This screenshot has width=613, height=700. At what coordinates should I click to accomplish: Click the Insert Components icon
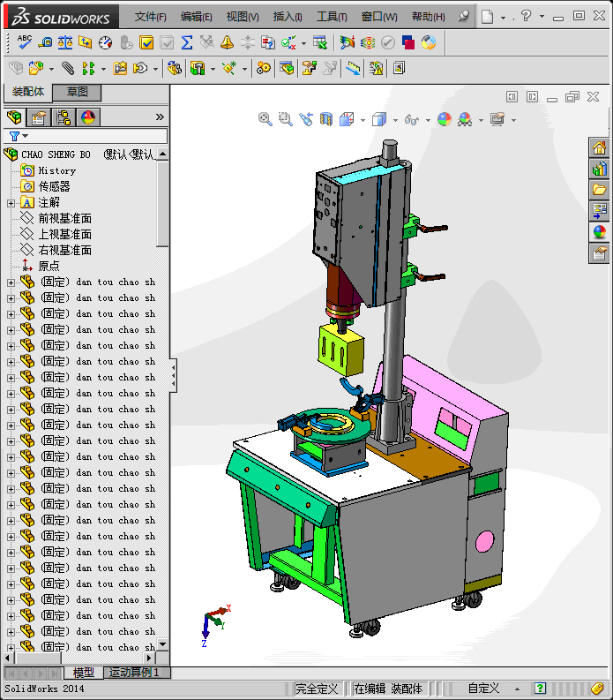[36, 68]
